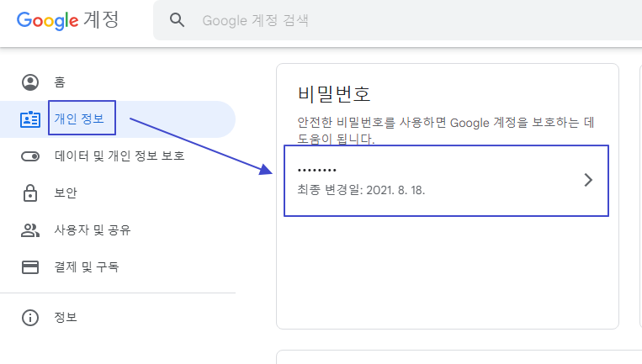Go to the 보안 menu item
The width and height of the screenshot is (642, 364).
pos(66,193)
